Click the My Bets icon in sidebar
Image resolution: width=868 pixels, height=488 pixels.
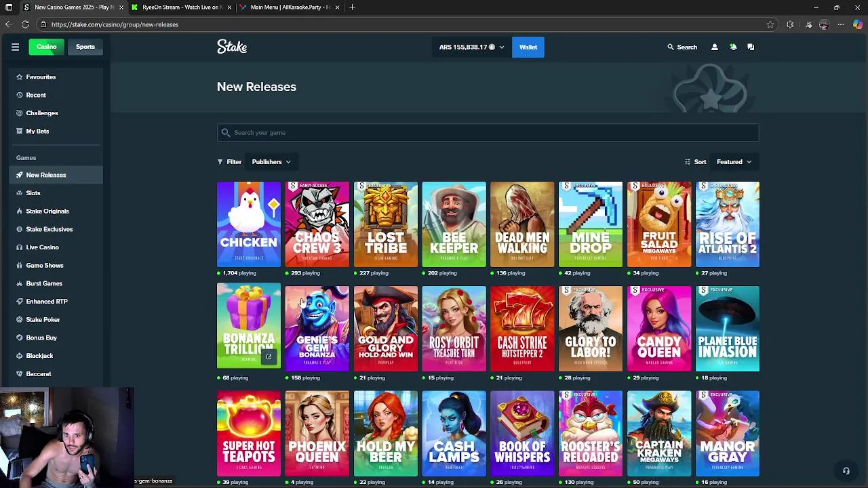[x=20, y=131]
